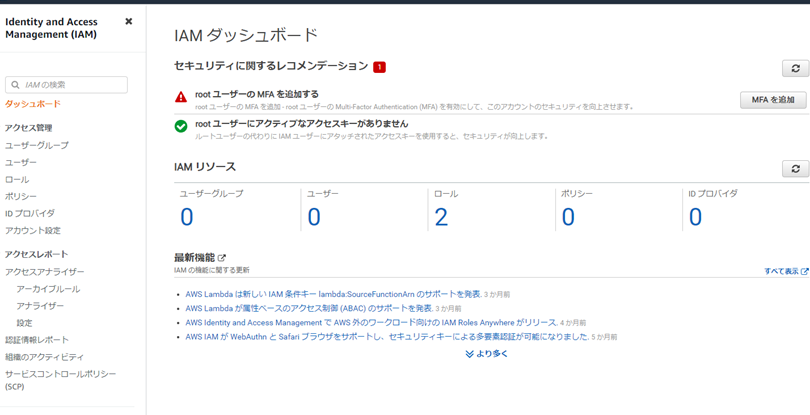The image size is (810, 415).
Task: Refresh the IAM リソース section
Action: pos(796,168)
